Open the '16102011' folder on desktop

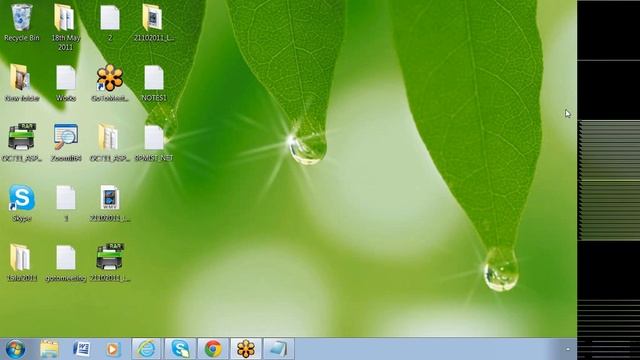tap(22, 262)
